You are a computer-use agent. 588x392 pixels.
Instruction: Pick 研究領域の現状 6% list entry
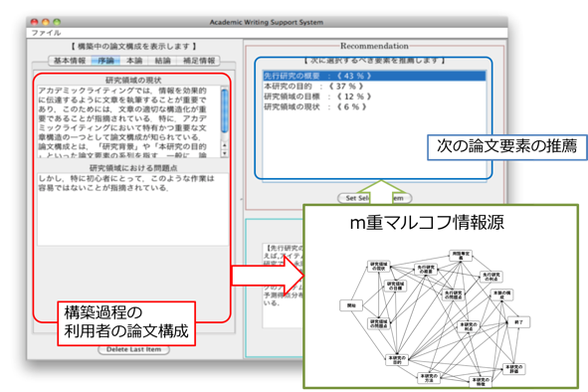pyautogui.click(x=374, y=106)
